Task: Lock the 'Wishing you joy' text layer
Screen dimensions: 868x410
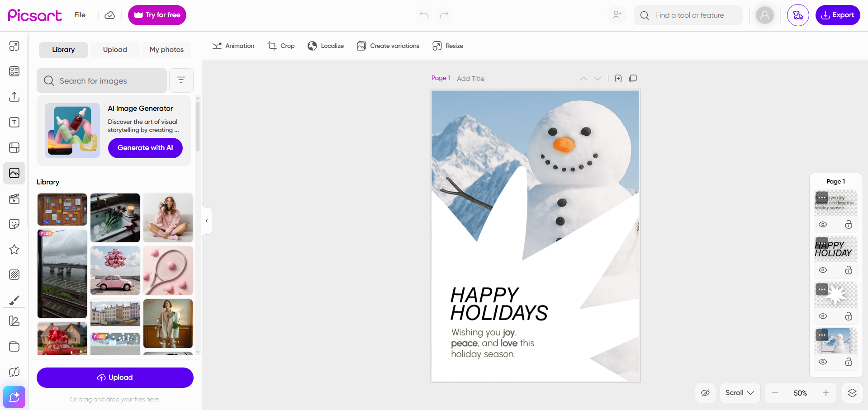Action: [849, 225]
